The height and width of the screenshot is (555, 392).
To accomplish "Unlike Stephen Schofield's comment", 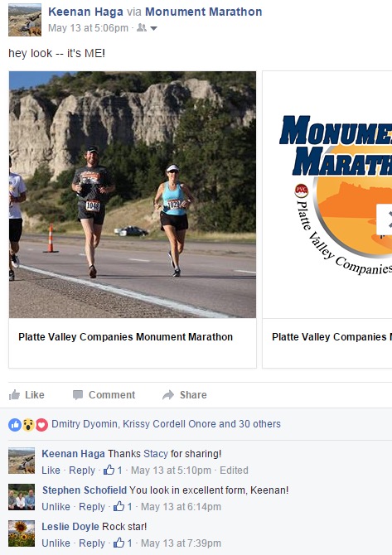I will coord(56,507).
